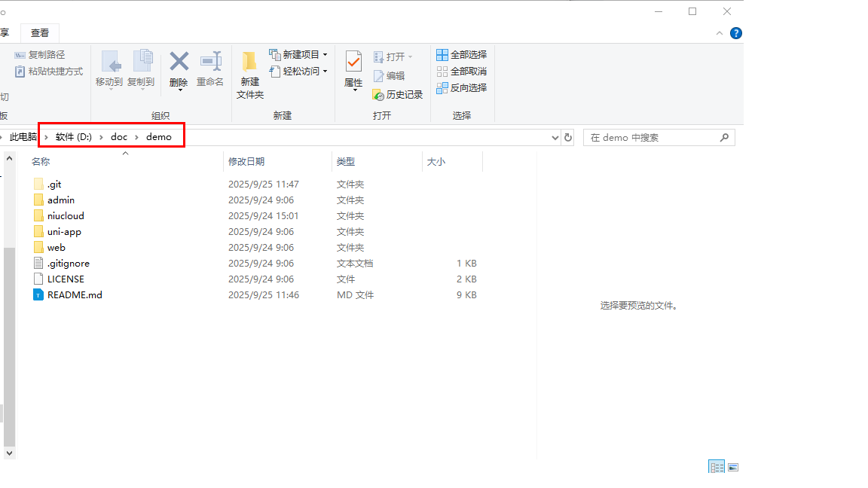Sort files by the 修改日期 column header
This screenshot has width=868, height=488.
pyautogui.click(x=246, y=162)
